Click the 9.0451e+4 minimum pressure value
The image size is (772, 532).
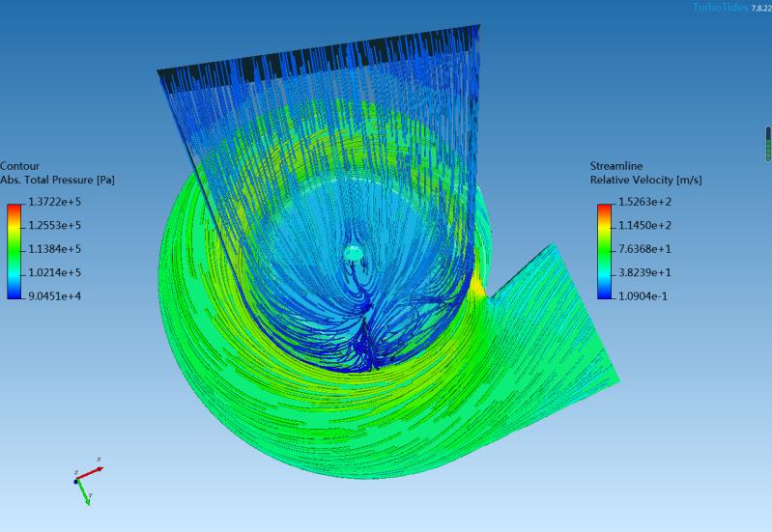53,295
